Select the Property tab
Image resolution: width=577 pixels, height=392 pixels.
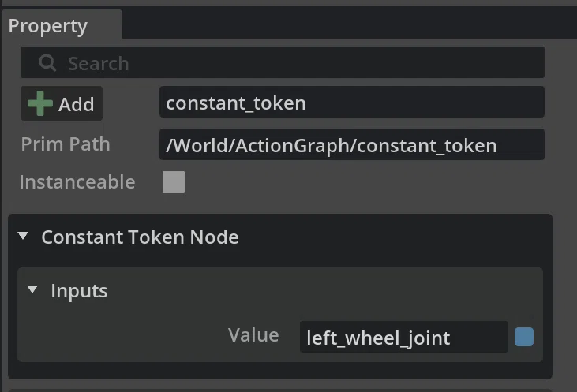[48, 26]
